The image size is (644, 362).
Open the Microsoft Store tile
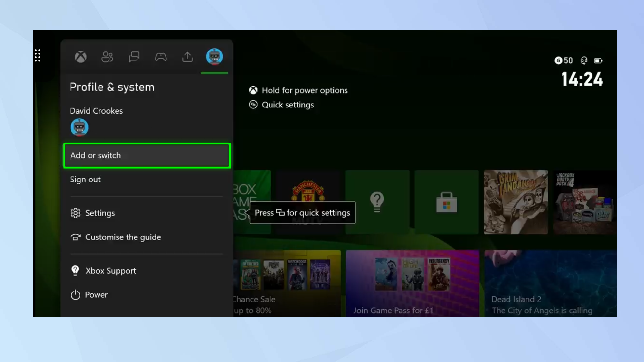pyautogui.click(x=447, y=202)
